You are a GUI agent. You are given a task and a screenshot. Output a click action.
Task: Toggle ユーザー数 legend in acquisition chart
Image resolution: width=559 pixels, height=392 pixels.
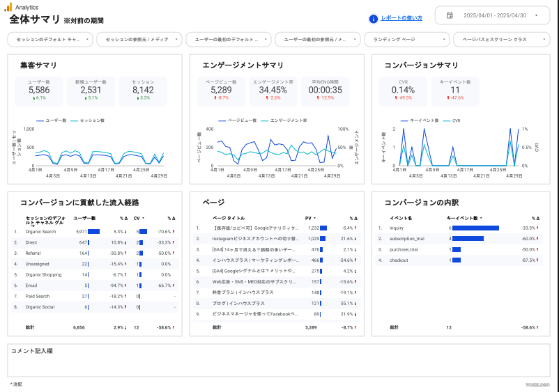52,120
